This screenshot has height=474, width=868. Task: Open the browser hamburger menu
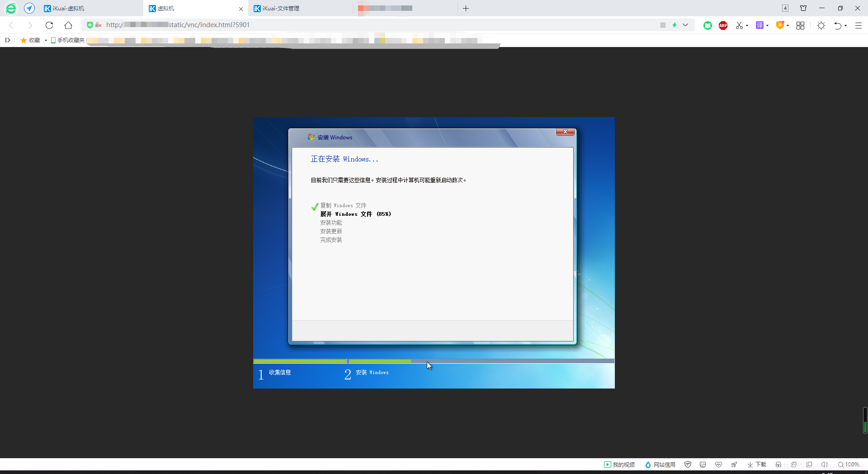click(859, 26)
